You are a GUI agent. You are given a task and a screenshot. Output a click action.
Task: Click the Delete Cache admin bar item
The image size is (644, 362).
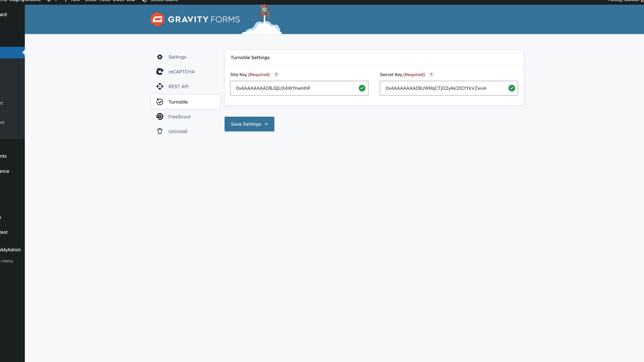click(160, 1)
